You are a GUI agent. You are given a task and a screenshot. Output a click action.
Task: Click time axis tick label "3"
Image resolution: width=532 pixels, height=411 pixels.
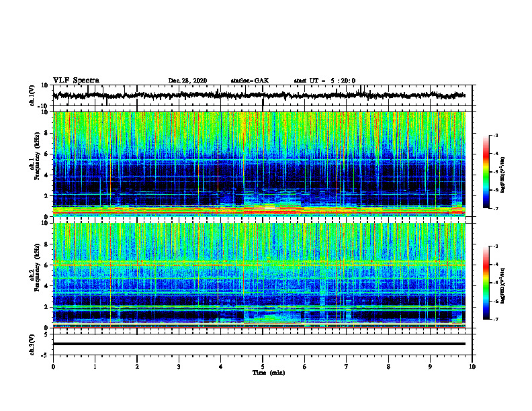[179, 367]
